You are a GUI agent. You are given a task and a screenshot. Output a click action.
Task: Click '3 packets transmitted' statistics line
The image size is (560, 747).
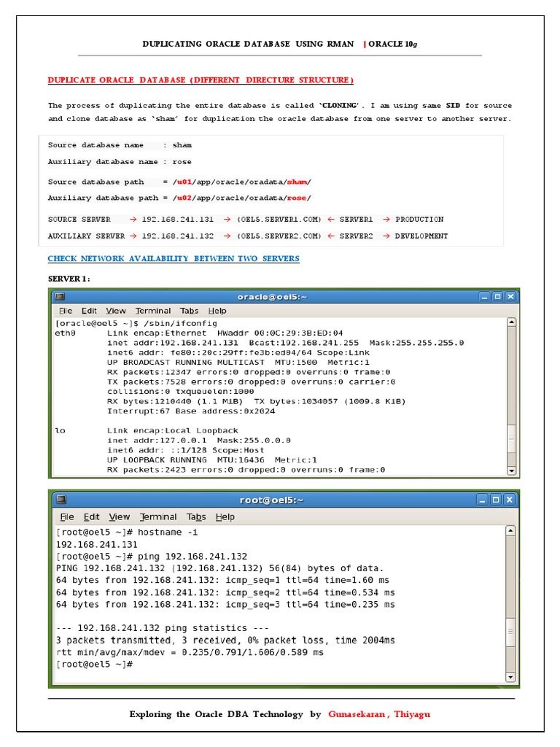(225, 640)
